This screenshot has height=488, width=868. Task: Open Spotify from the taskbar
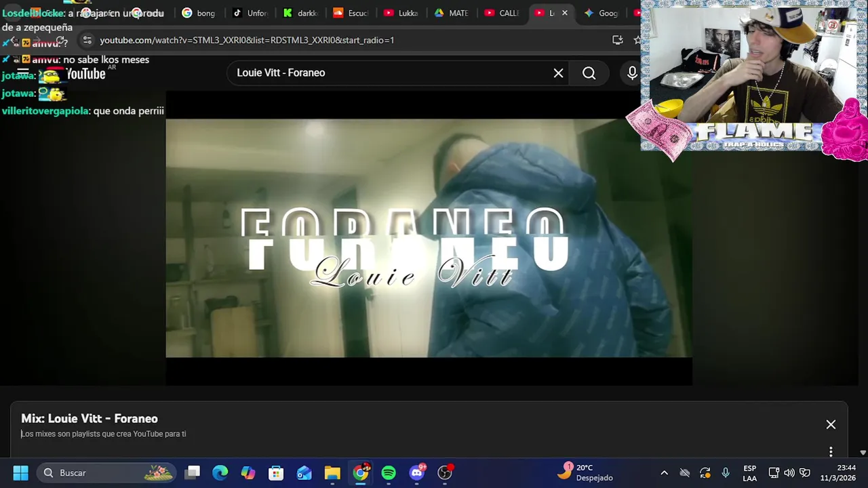click(x=389, y=472)
